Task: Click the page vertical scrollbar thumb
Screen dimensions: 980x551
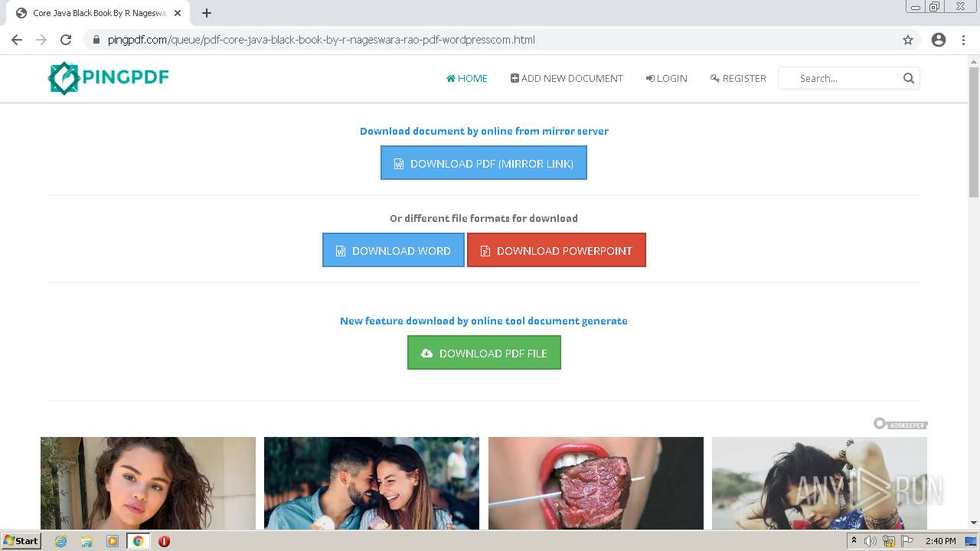Action: click(974, 131)
